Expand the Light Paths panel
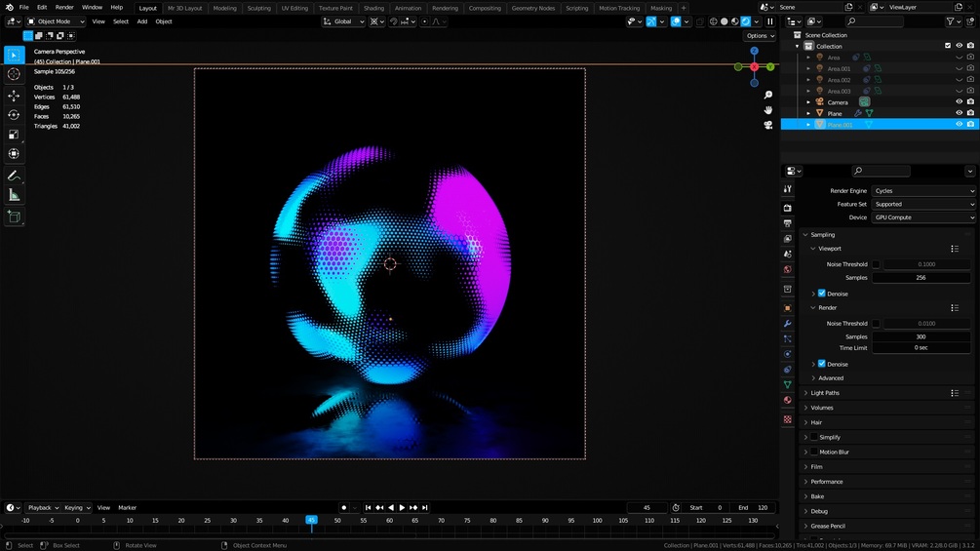Image resolution: width=980 pixels, height=551 pixels. (824, 393)
